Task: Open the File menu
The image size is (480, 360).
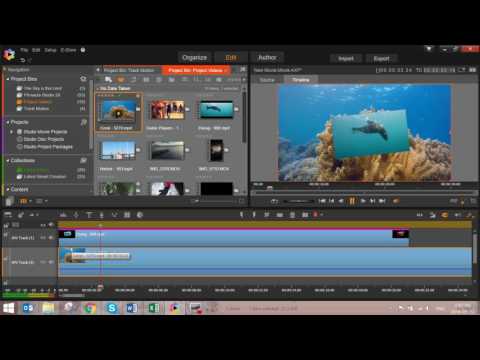Action: coord(24,50)
